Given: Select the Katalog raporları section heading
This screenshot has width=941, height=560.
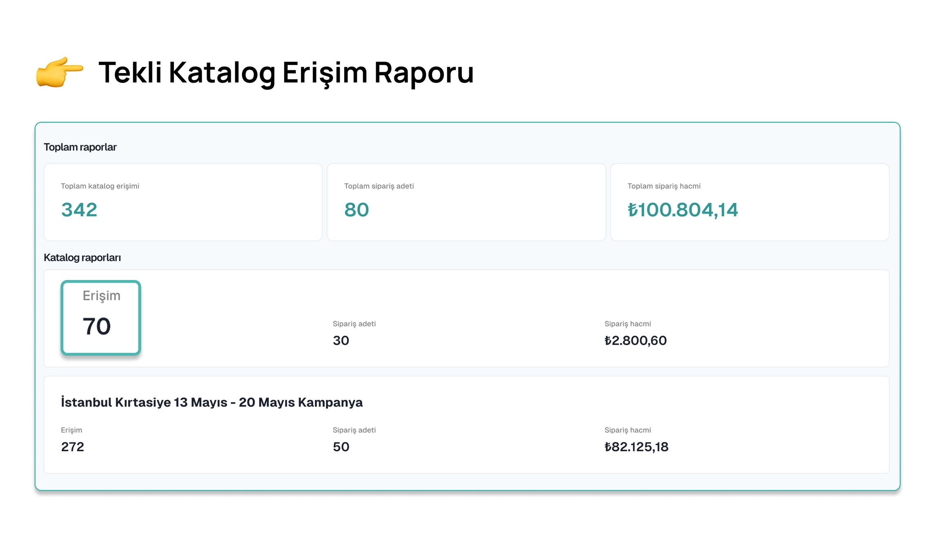Looking at the screenshot, I should pyautogui.click(x=82, y=258).
